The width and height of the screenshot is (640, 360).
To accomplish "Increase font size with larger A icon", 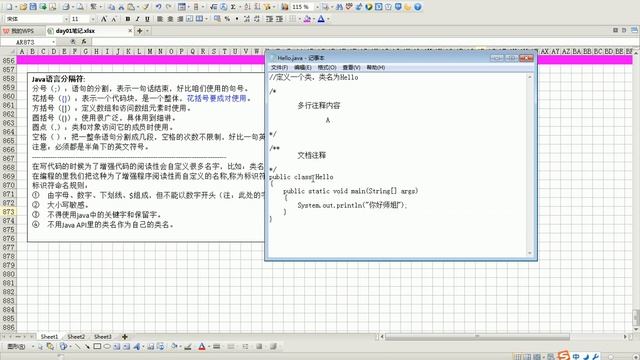I will click(104, 19).
